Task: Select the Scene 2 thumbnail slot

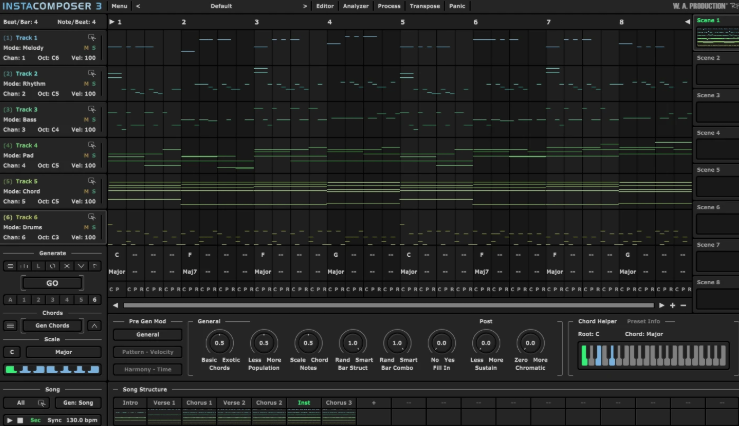Action: click(715, 76)
